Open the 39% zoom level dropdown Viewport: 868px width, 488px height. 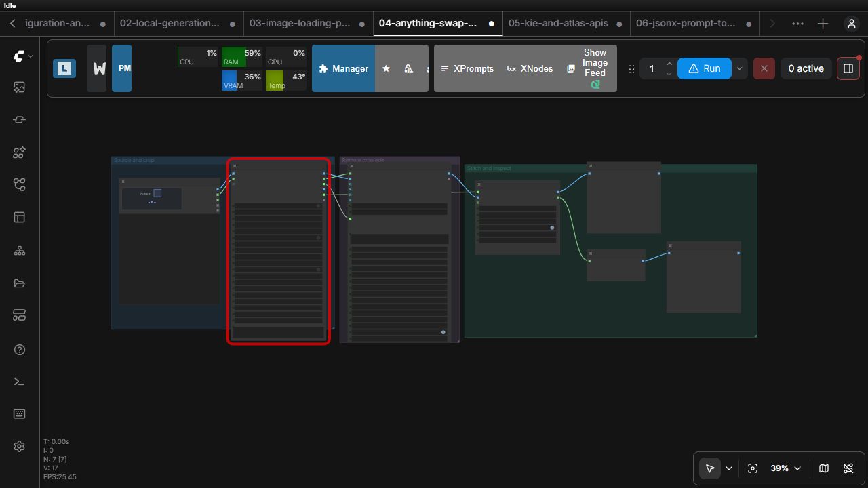click(x=785, y=468)
